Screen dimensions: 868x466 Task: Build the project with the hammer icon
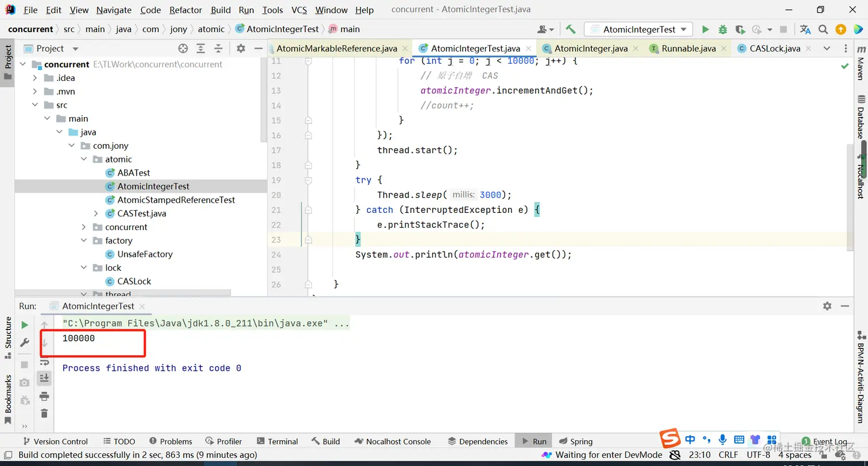[570, 29]
